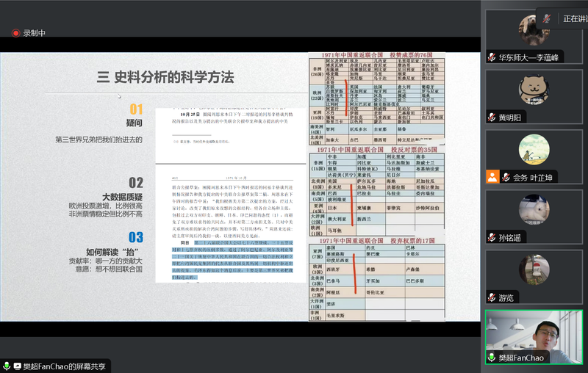Select 华东师大一李蕴峰 participant avatar
588x373 pixels.
point(534,31)
